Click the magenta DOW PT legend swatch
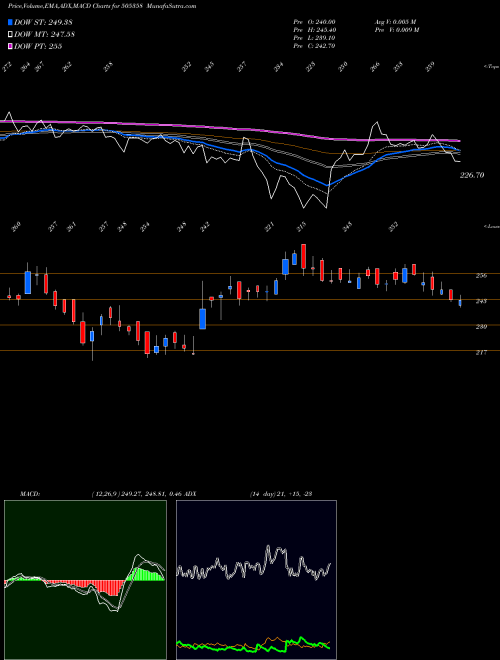Screen dimensions: 500x660 coord(10,46)
